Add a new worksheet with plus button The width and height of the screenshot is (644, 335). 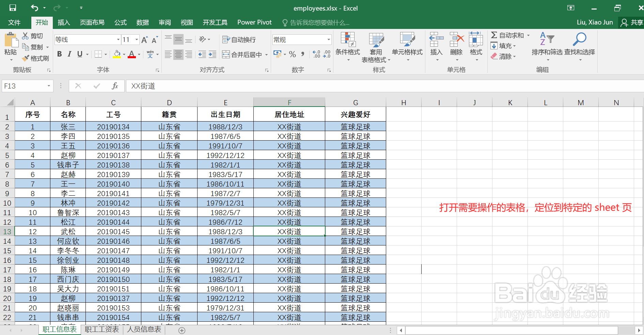182,330
